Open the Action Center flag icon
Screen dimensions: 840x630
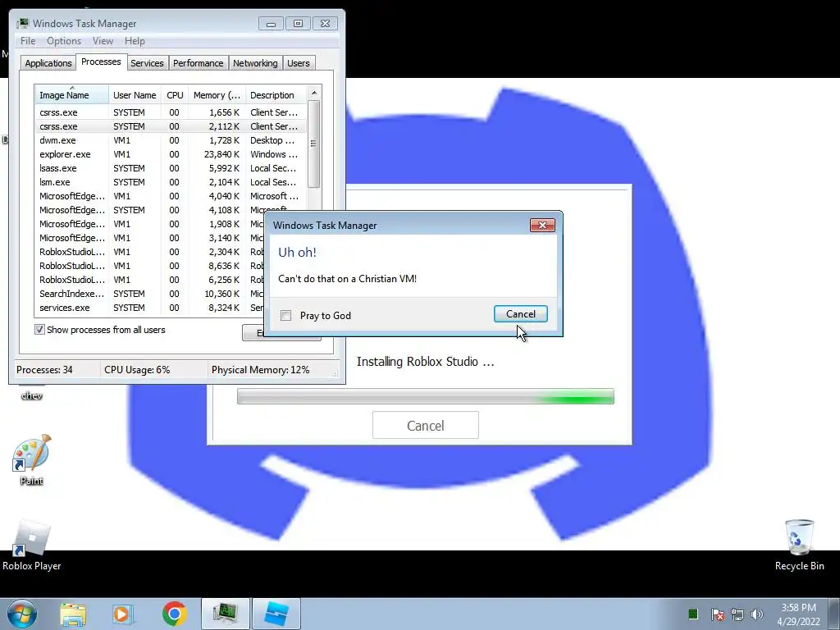(717, 614)
